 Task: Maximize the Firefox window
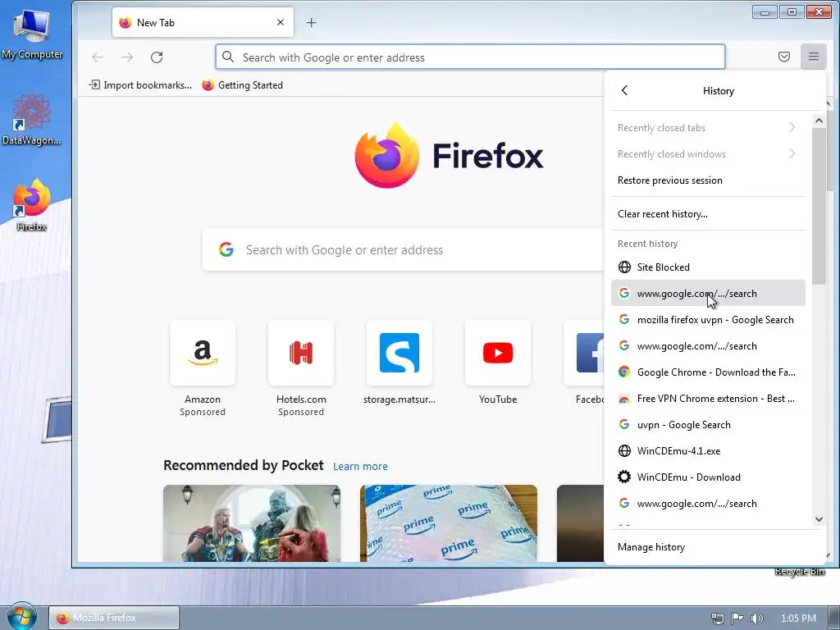792,11
